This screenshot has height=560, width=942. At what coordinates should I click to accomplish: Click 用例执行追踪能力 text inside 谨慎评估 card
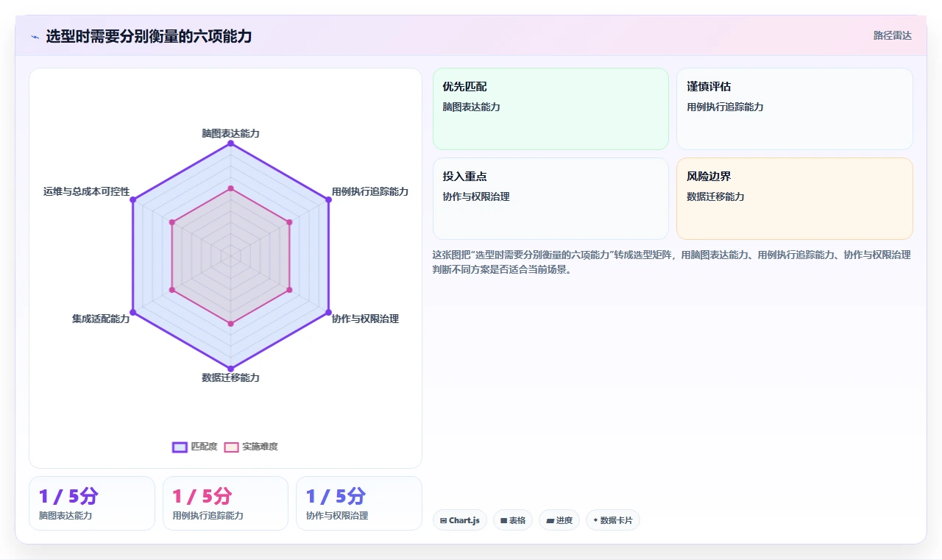(x=725, y=107)
